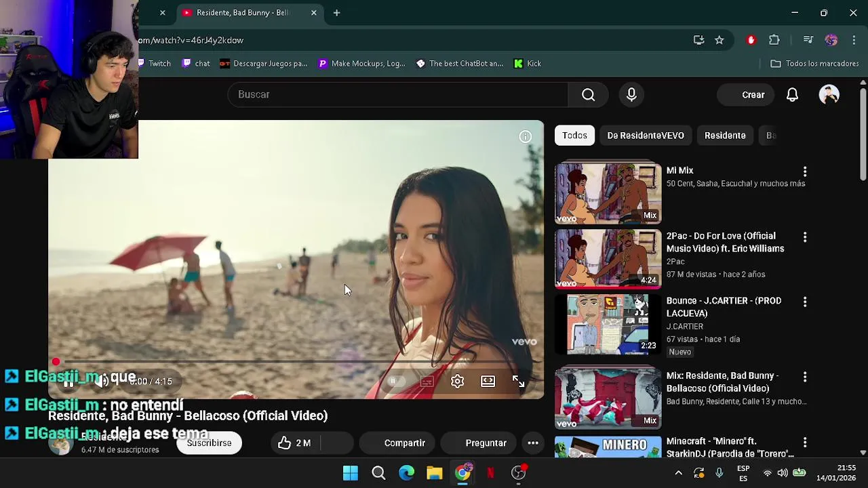Screen dimensions: 868x488
Task: Open the Chrome extensions puzzle icon
Action: tap(774, 41)
